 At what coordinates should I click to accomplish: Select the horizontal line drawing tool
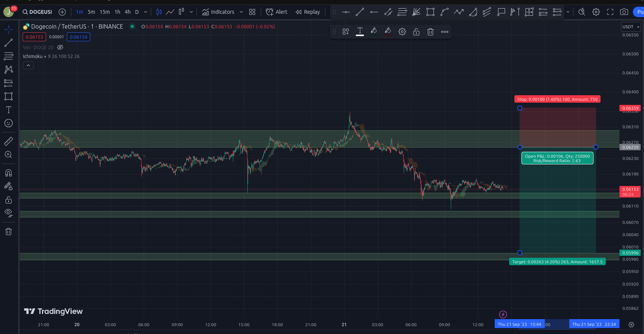(x=346, y=12)
